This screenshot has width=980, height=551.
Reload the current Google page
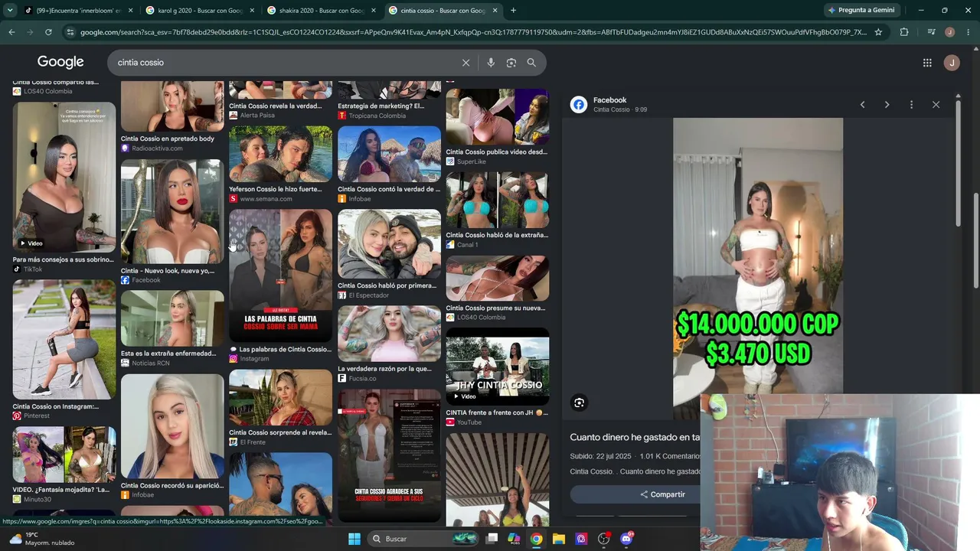(x=48, y=32)
